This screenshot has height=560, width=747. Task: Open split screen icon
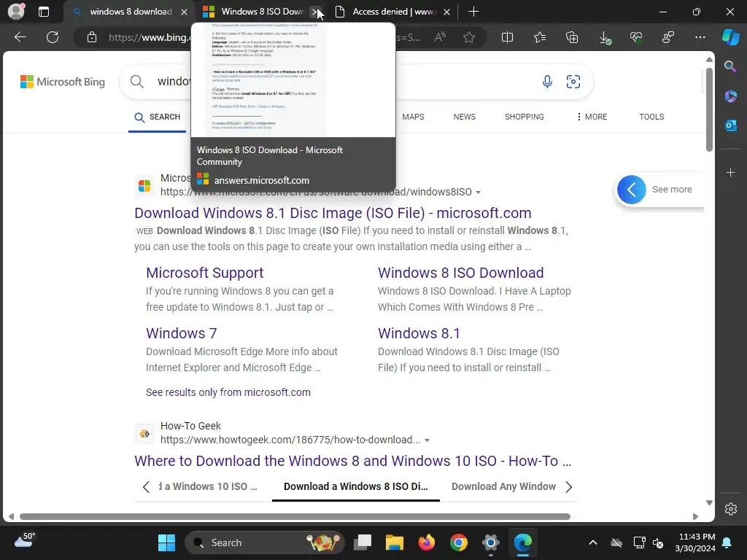point(508,37)
